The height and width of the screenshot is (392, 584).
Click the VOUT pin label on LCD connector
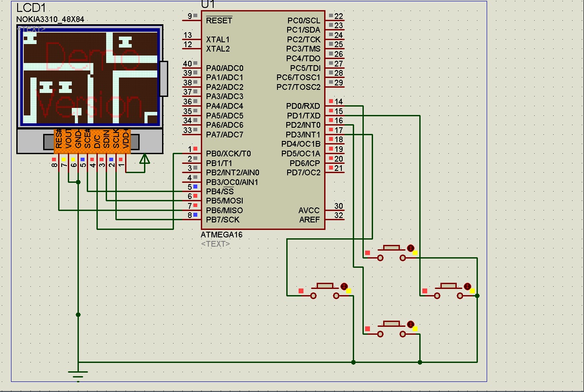click(68, 140)
